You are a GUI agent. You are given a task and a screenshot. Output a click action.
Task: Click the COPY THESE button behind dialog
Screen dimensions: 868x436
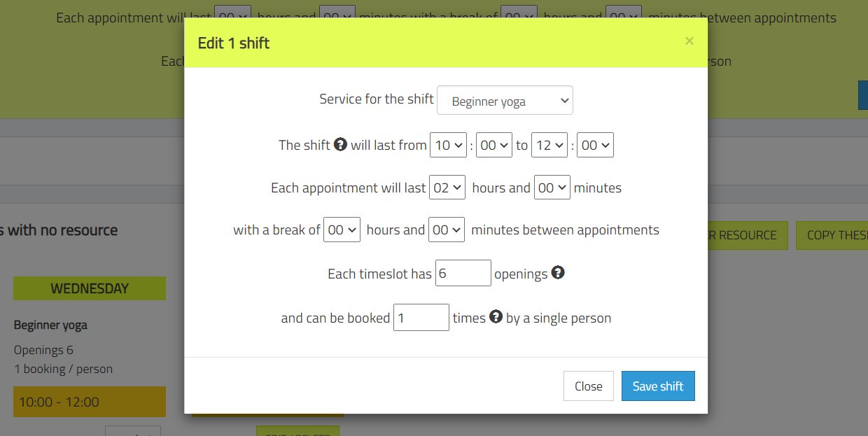pyautogui.click(x=832, y=235)
